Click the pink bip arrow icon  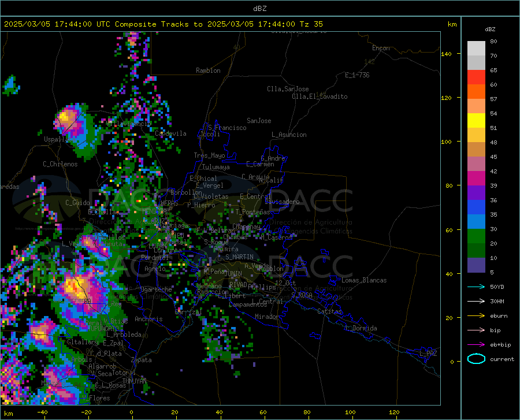point(476,330)
